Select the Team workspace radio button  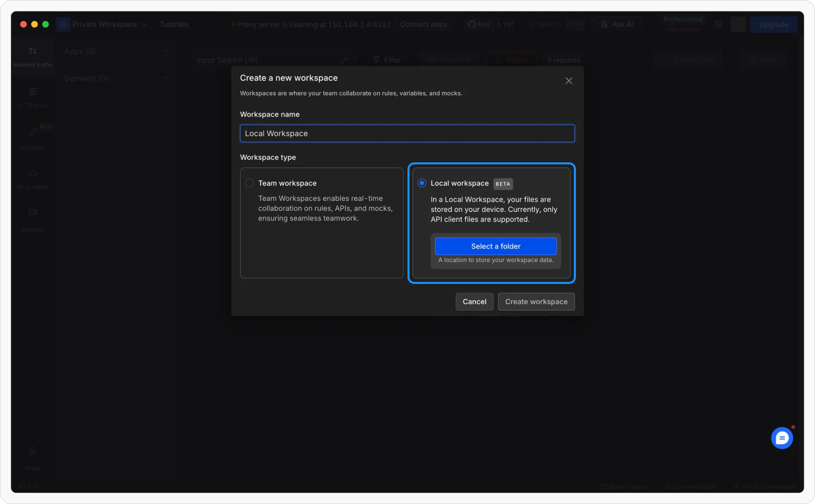pos(249,183)
